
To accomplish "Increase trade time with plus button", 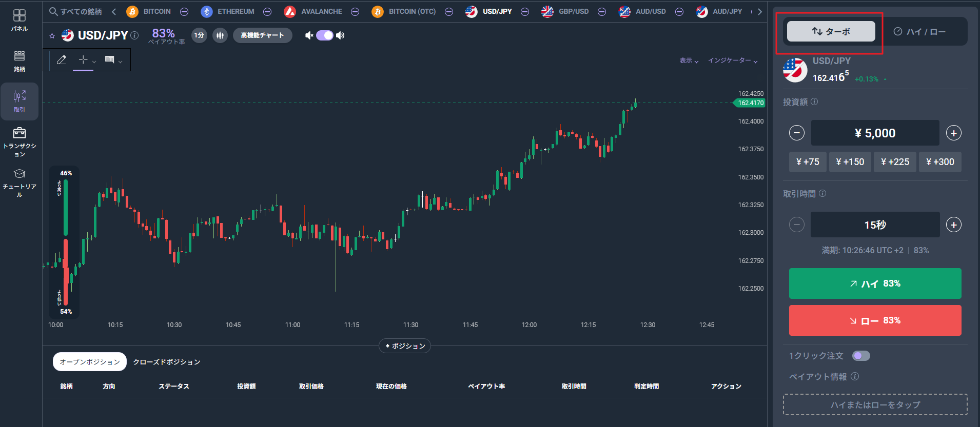I will (954, 225).
